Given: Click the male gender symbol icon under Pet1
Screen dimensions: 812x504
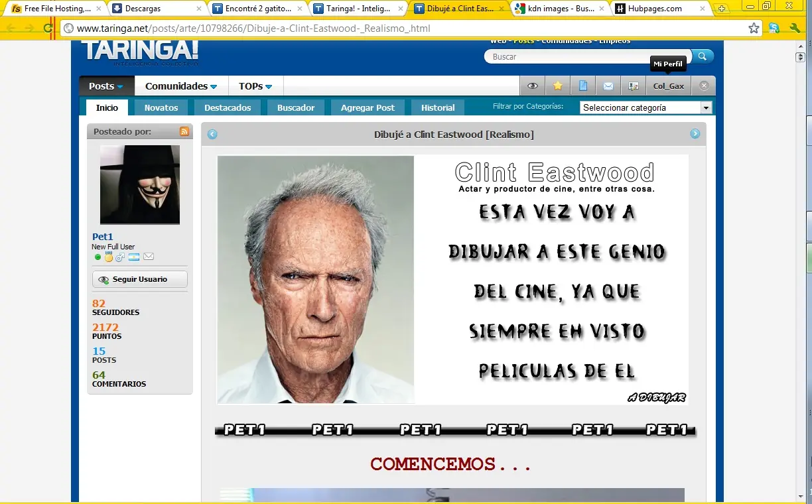Looking at the screenshot, I should coord(120,257).
